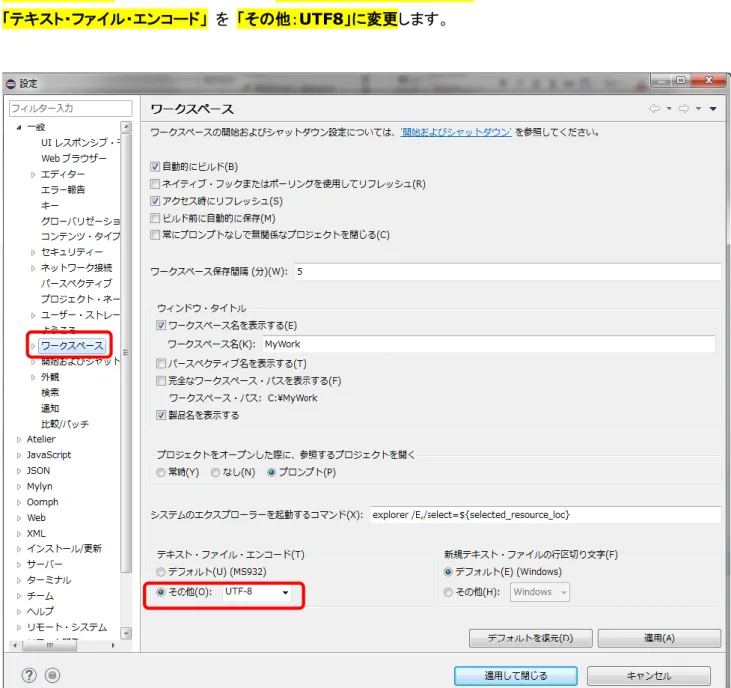Select 検索 in the tree
This screenshot has height=688, width=731.
point(50,392)
